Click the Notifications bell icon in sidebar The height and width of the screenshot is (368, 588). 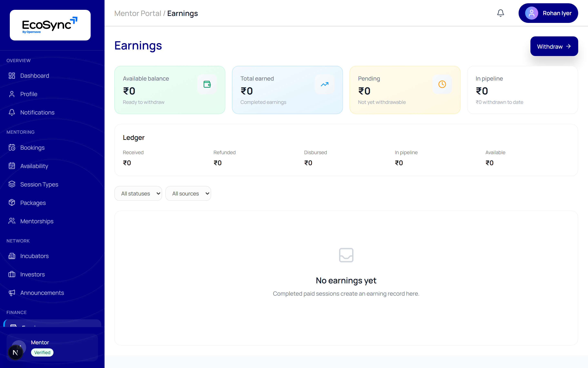click(12, 112)
